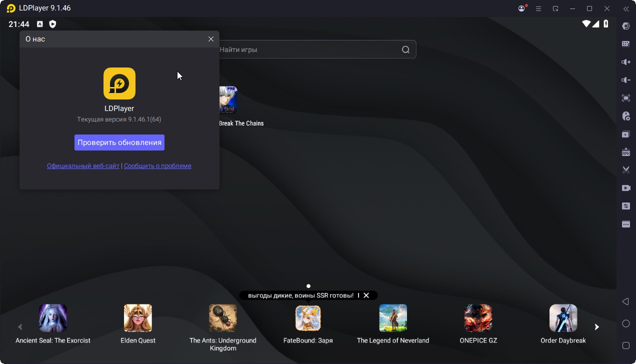Click the Wi-Fi status icon

tap(586, 24)
